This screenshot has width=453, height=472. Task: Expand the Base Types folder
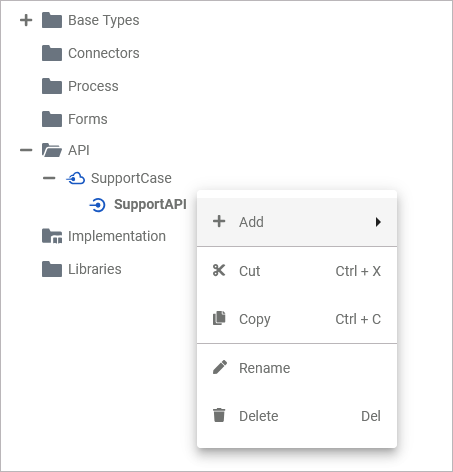click(x=26, y=20)
